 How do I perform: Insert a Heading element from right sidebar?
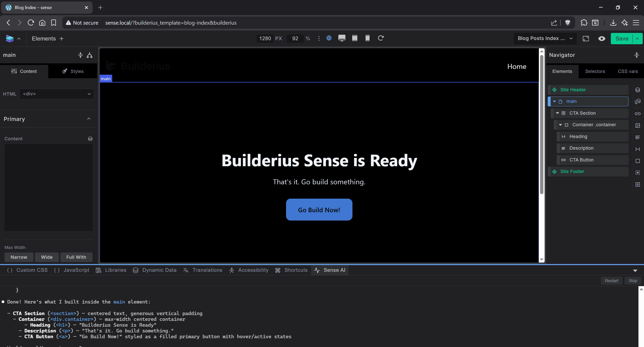click(x=638, y=149)
